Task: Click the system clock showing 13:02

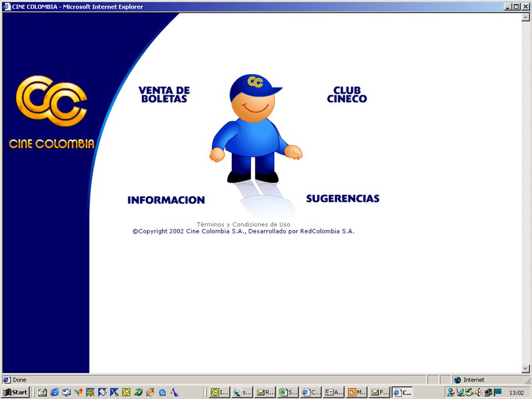Action: click(x=516, y=393)
